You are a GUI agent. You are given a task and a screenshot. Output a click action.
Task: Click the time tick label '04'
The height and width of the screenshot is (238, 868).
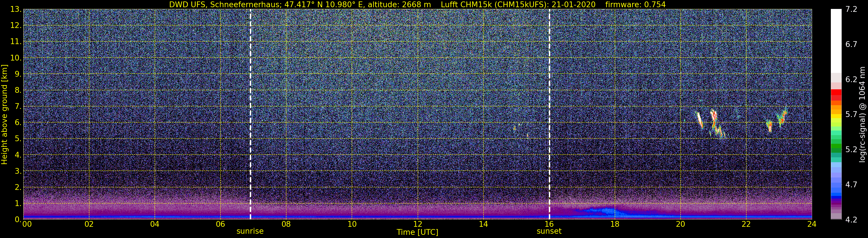pos(155,224)
